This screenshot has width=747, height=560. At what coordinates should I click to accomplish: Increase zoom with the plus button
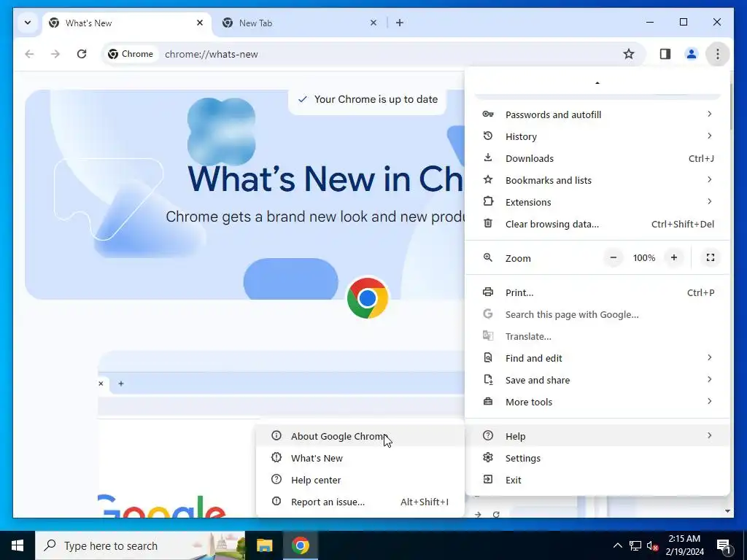[673, 257]
